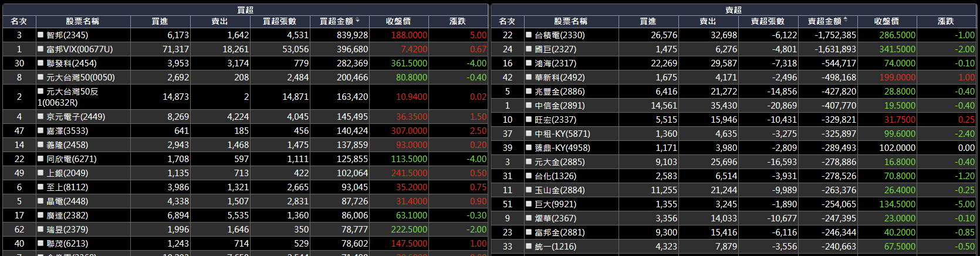This screenshot has width=980, height=256.
Task: Click the stock name 燿華(2367)
Action: pyautogui.click(x=555, y=218)
